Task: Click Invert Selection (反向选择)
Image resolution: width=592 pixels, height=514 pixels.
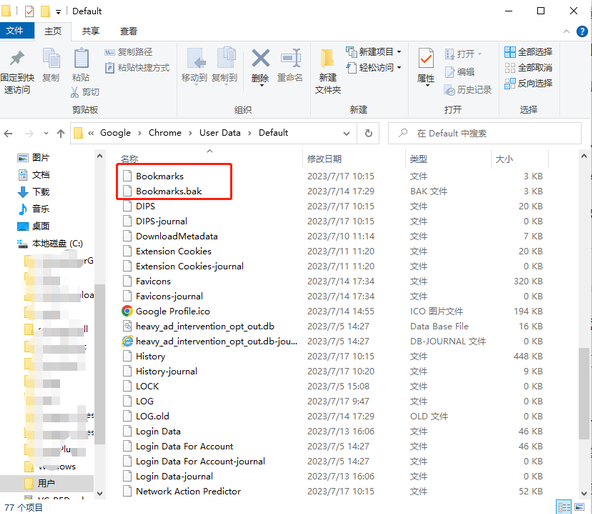Action: (528, 83)
